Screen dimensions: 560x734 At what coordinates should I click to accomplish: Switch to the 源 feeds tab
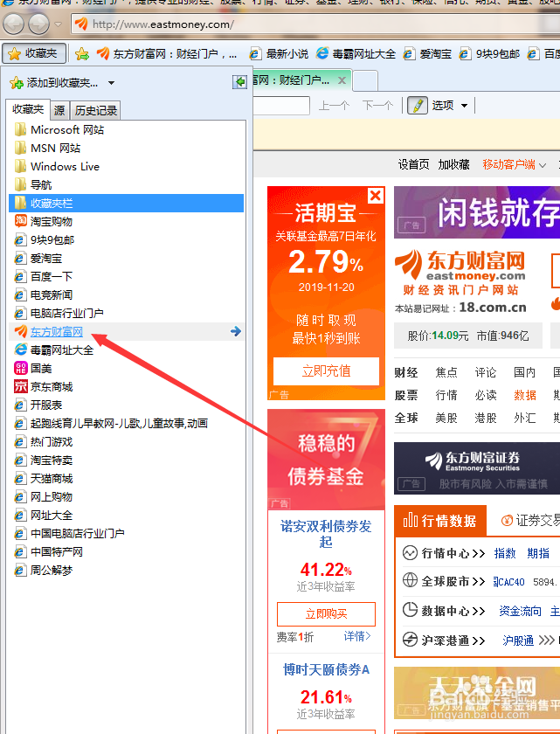pyautogui.click(x=59, y=110)
